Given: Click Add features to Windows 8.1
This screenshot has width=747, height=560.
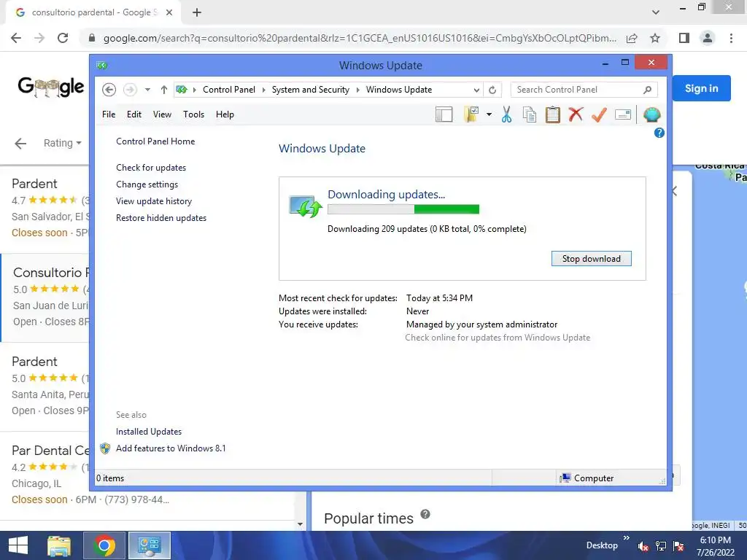Looking at the screenshot, I should (171, 448).
